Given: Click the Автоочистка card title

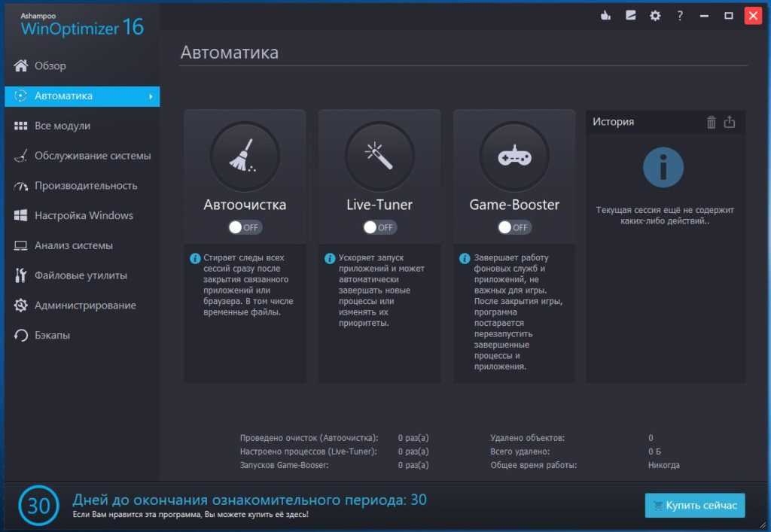Looking at the screenshot, I should [245, 205].
